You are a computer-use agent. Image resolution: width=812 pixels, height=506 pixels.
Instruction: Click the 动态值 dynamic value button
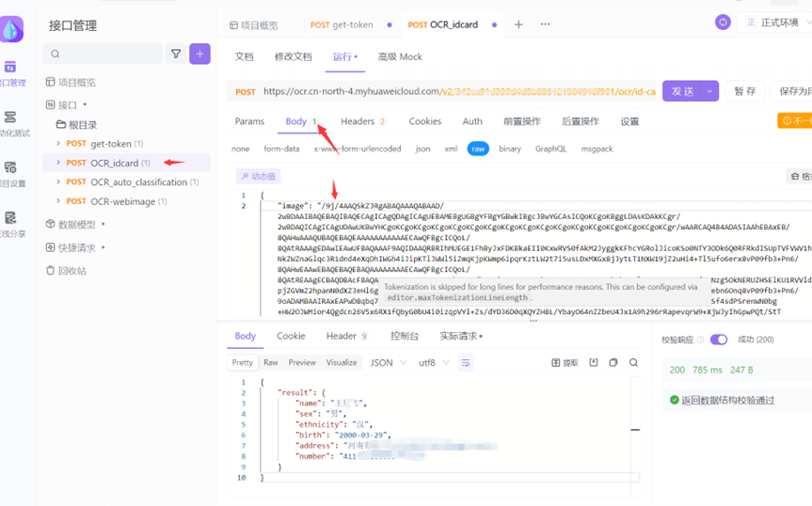pos(257,176)
